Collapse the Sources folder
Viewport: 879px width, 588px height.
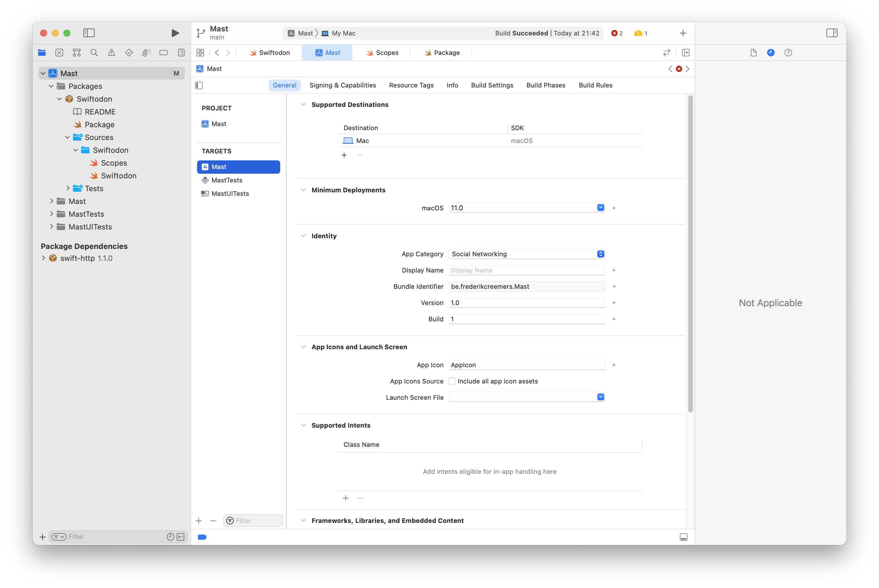(x=67, y=137)
